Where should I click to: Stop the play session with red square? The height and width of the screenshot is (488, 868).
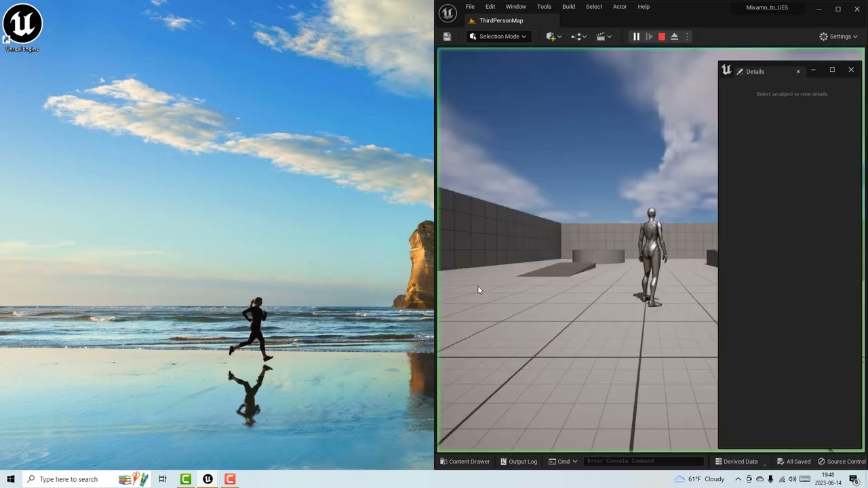(662, 37)
